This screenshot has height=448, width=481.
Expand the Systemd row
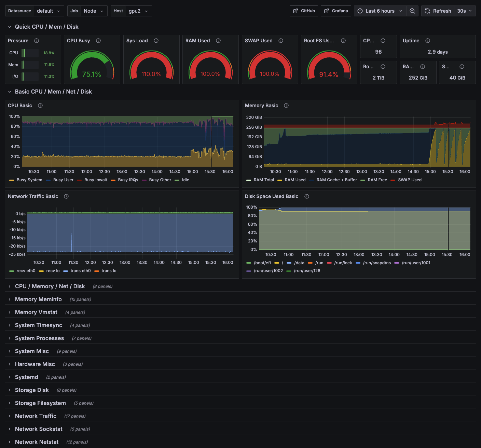(27, 377)
